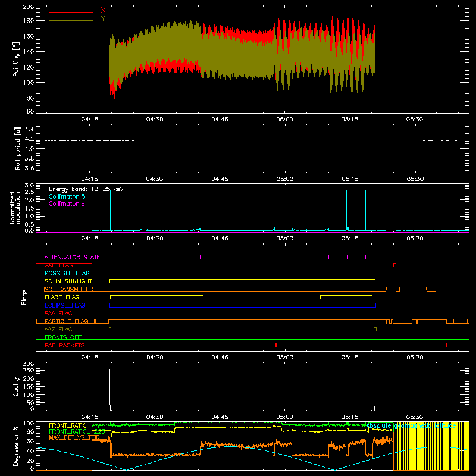476x476 pixels.
Task: Click the red BAD_PACKETS tick before 05:00
Action: tap(276, 345)
